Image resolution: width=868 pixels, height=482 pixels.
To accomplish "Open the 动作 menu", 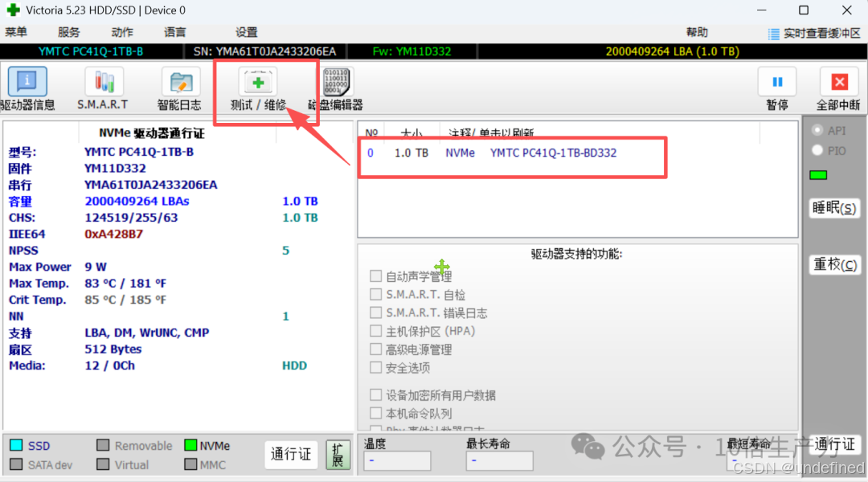I will pyautogui.click(x=122, y=32).
